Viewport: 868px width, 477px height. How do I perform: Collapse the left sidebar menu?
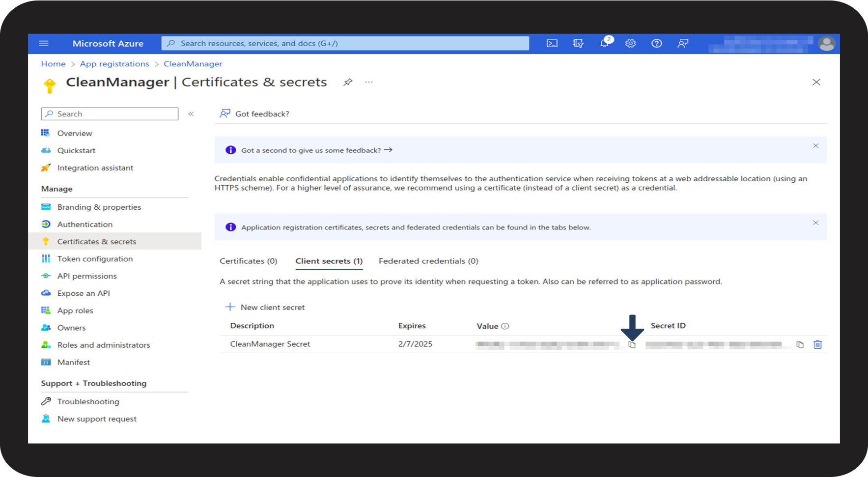(x=191, y=114)
